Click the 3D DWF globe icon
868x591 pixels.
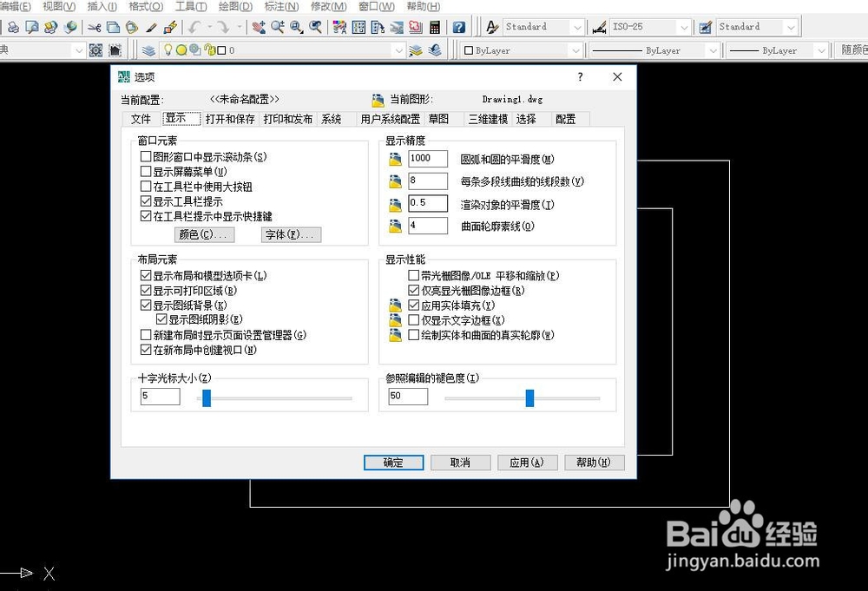(70, 27)
